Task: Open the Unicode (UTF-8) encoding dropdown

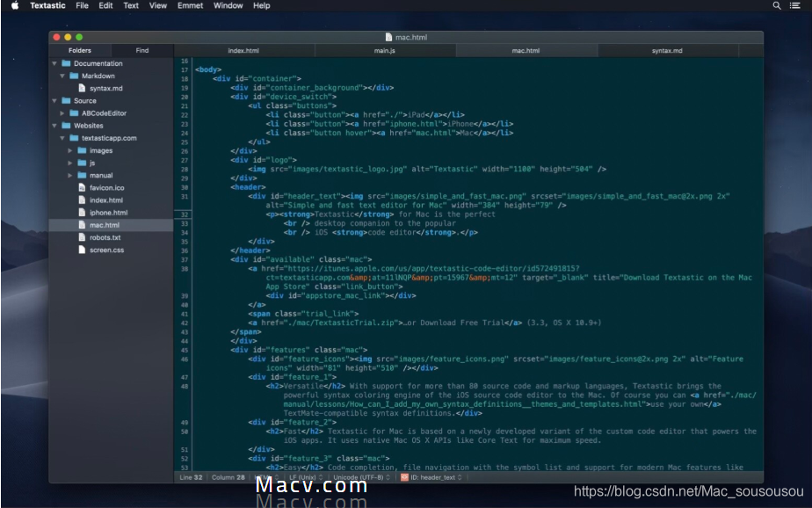Action: (361, 477)
